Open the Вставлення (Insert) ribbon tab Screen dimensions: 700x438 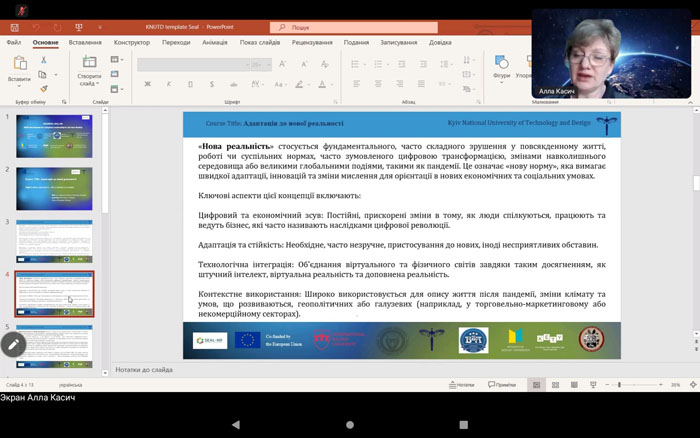coord(85,43)
